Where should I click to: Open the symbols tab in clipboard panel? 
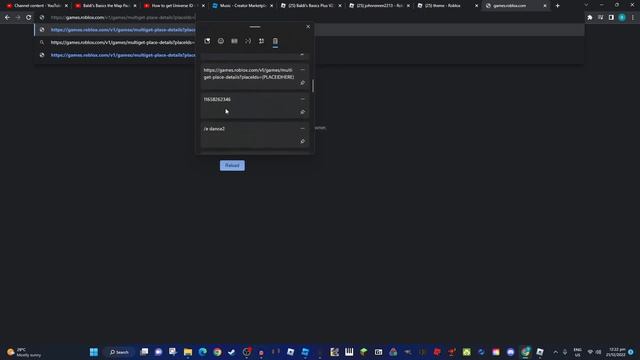pos(262,41)
